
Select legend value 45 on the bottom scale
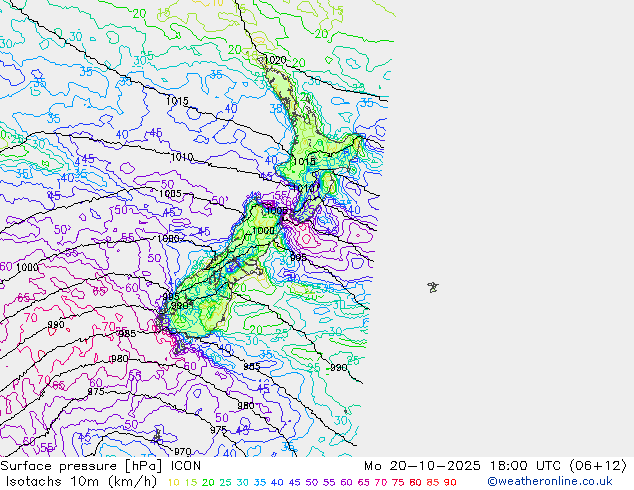point(294,482)
